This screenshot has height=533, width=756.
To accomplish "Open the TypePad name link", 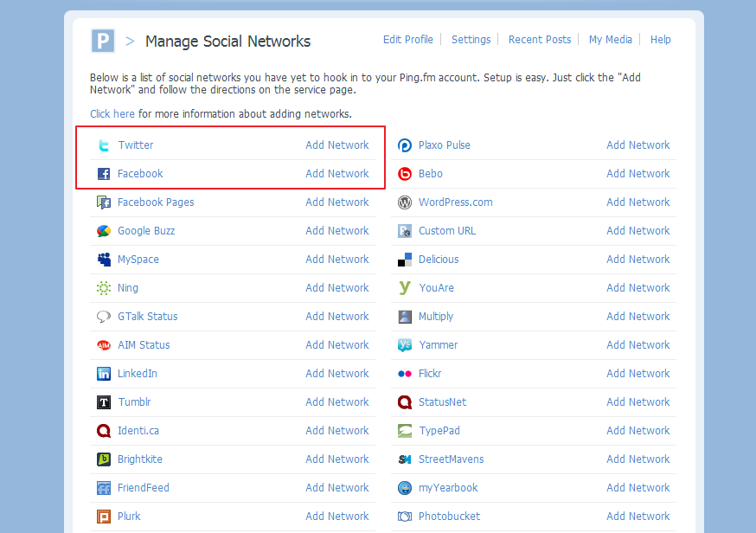I will coord(439,430).
